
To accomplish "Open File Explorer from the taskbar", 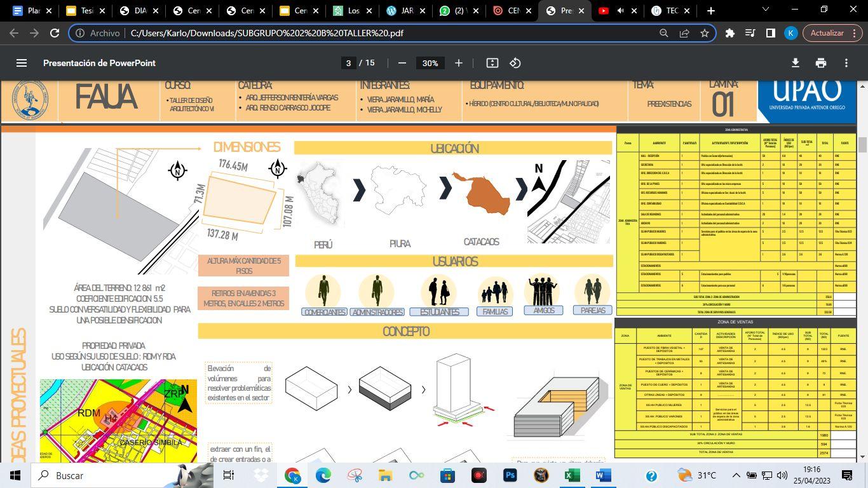I will point(385,475).
